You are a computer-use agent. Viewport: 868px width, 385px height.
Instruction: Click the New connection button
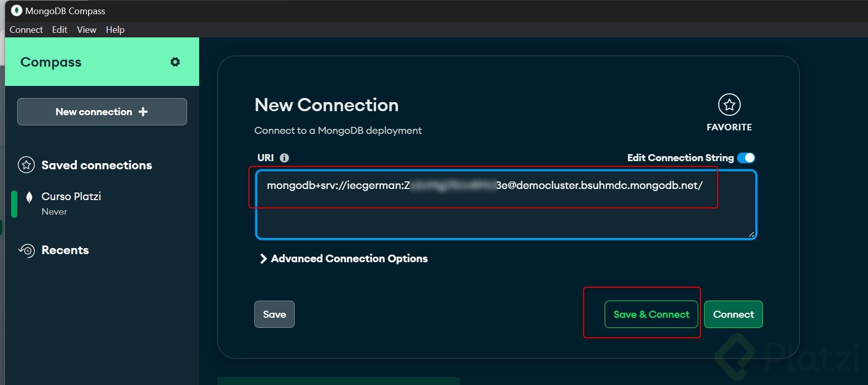[x=102, y=112]
